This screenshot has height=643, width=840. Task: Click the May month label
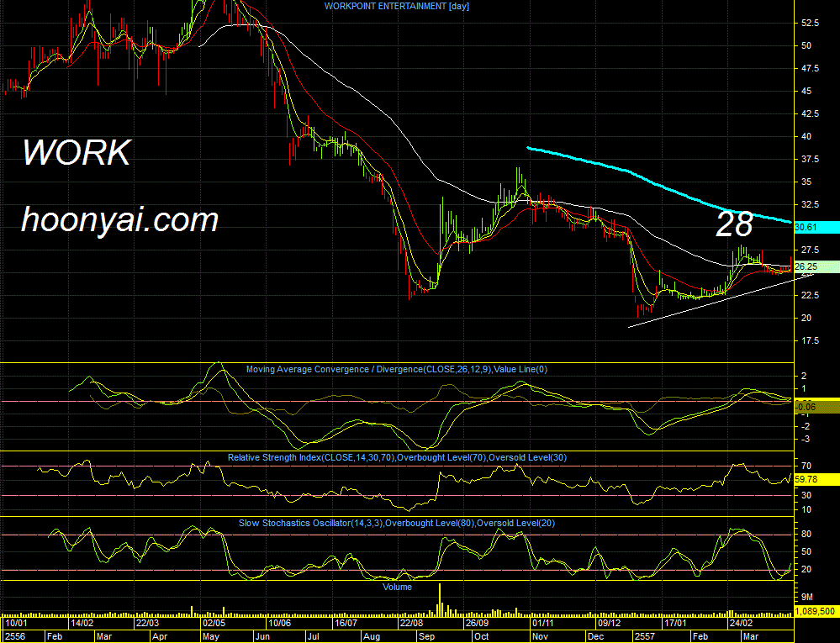pos(211,637)
